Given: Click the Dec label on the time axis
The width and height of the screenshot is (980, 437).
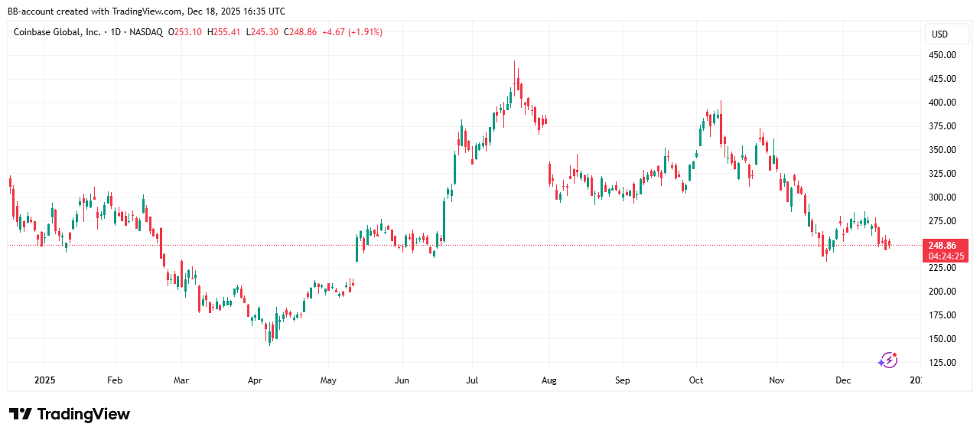Looking at the screenshot, I should click(x=843, y=380).
